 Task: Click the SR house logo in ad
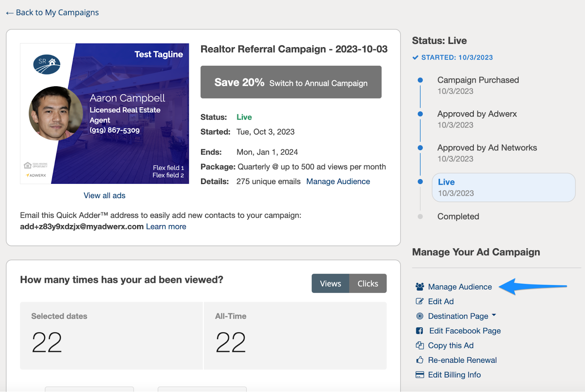pyautogui.click(x=47, y=65)
